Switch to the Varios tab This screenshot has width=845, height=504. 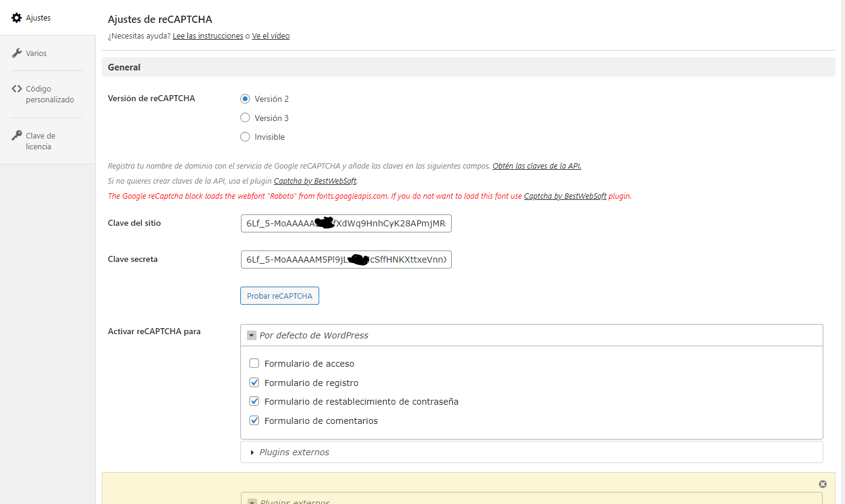48,53
